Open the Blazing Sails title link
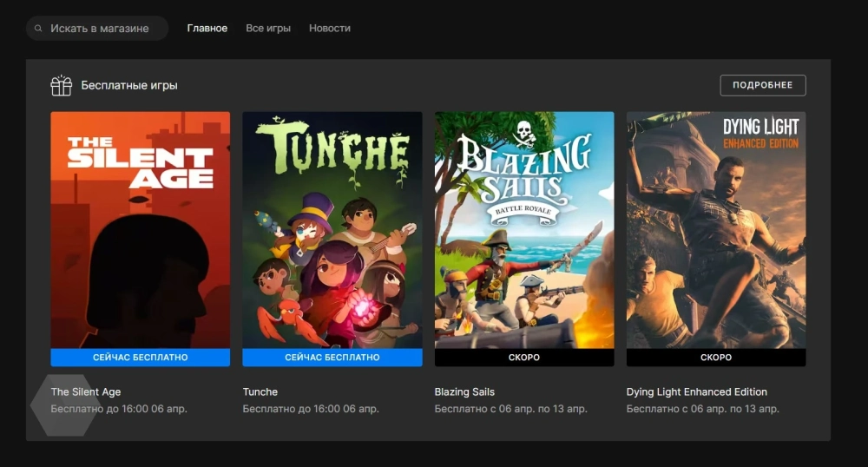The width and height of the screenshot is (868, 467). [464, 392]
